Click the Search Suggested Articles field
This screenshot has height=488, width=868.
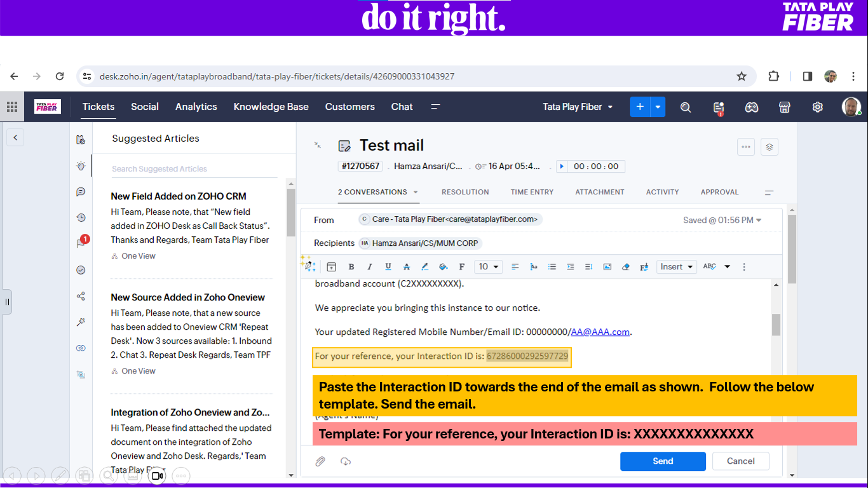tap(194, 169)
